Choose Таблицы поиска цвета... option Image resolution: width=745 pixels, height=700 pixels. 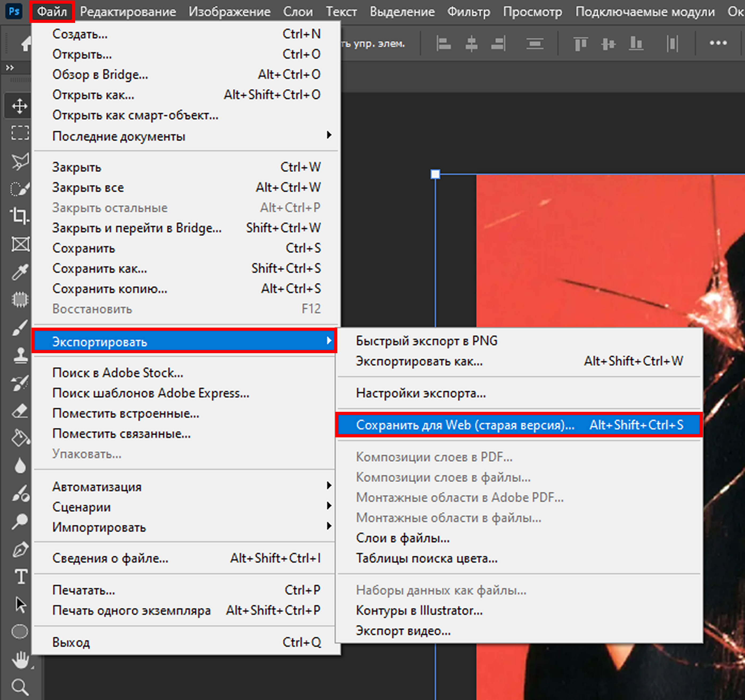click(519, 558)
